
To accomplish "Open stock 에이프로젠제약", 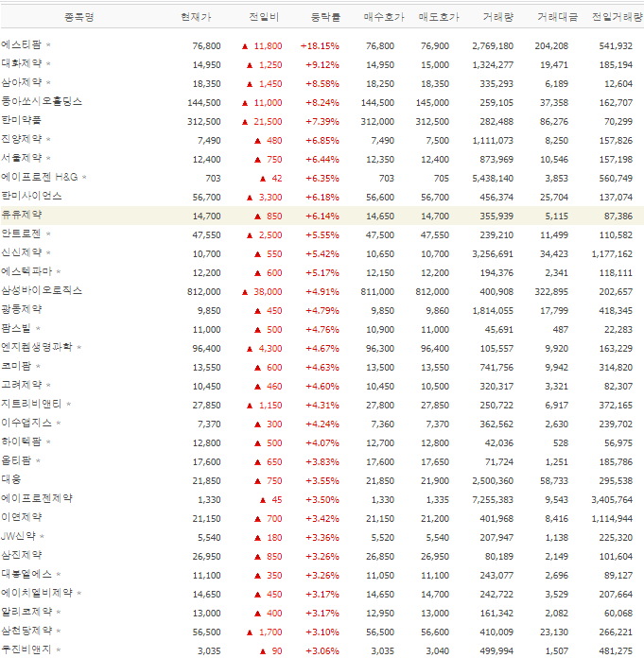I will pos(37,498).
